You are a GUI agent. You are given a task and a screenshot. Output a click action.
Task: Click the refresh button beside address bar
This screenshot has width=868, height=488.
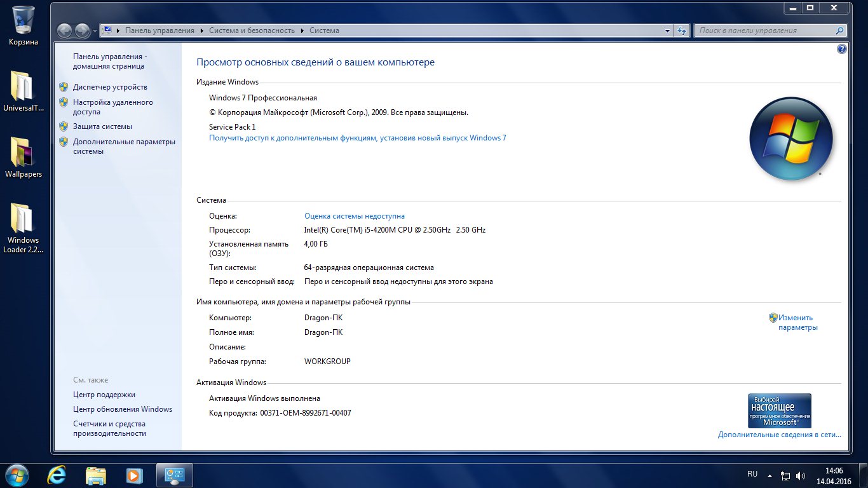point(682,30)
